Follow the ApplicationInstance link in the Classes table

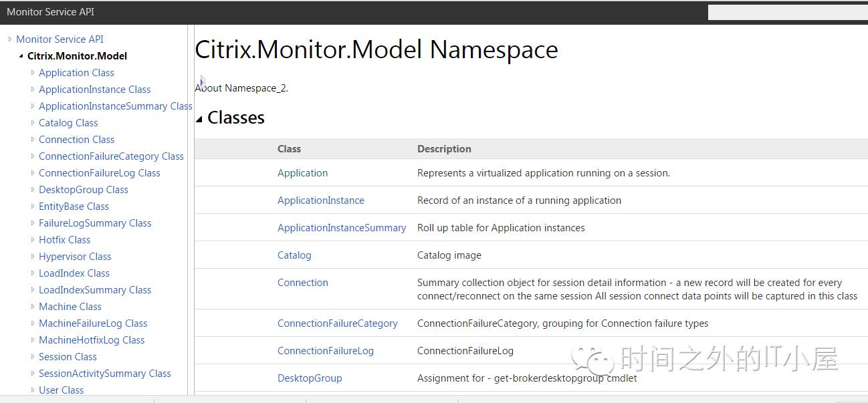321,200
